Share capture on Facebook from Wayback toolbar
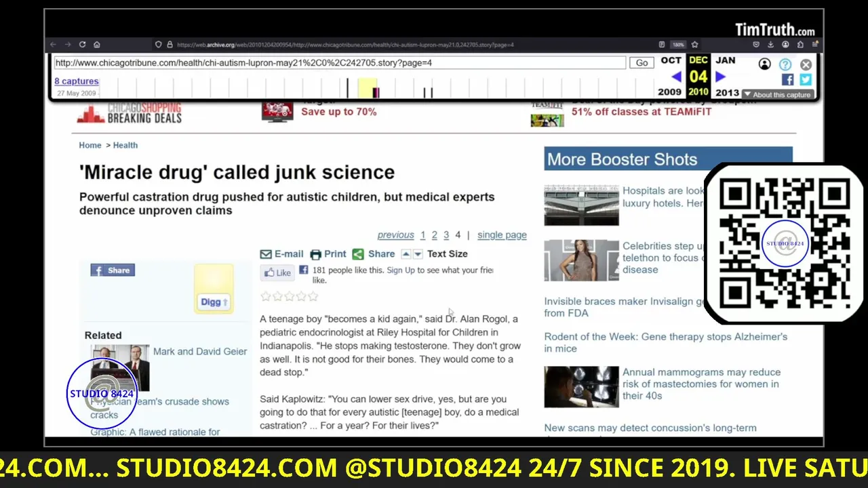868x488 pixels. [787, 79]
